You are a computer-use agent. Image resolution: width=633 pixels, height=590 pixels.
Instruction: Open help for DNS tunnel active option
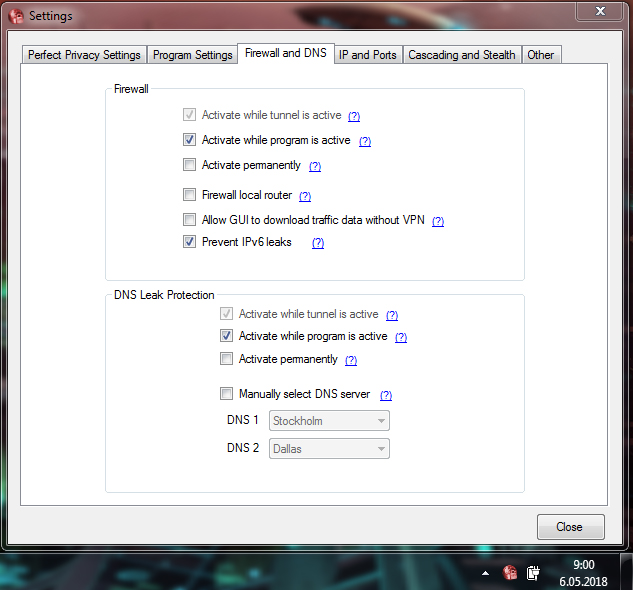click(x=392, y=315)
